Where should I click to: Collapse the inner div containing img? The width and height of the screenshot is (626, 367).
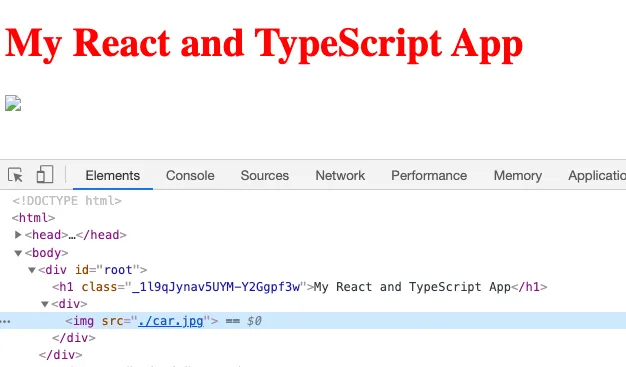(x=45, y=304)
